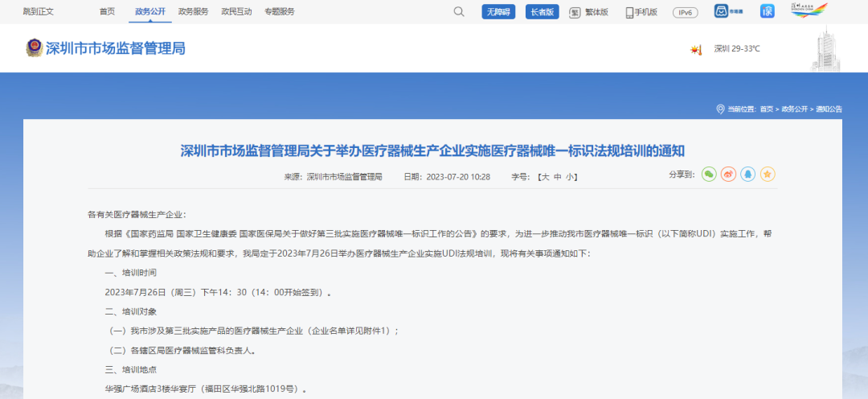Open the 政务公开 navigation tab
Screen dimensions: 868x399
pos(150,11)
